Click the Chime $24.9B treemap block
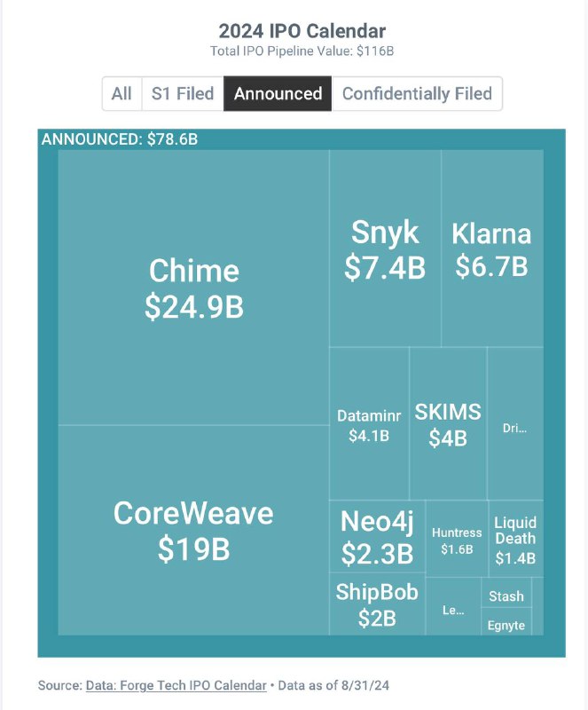This screenshot has height=710, width=588. [193, 288]
